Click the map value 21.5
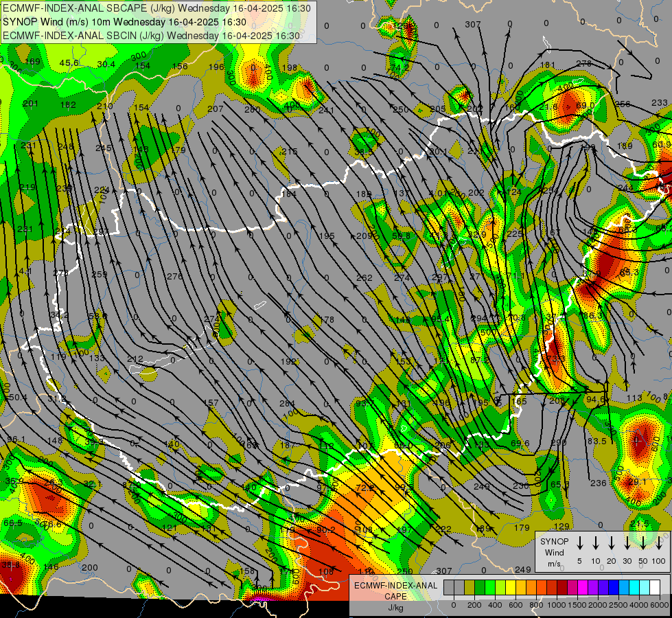Viewport: 672px width, 618px height. (x=640, y=524)
